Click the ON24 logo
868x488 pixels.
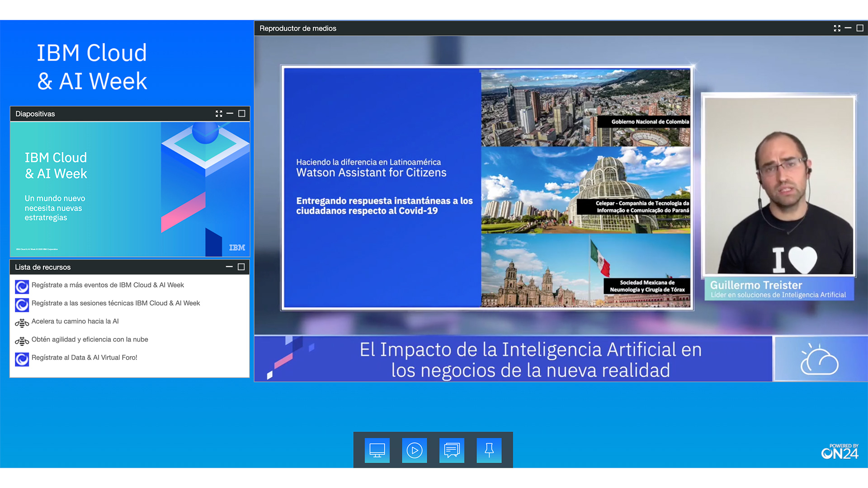(840, 452)
